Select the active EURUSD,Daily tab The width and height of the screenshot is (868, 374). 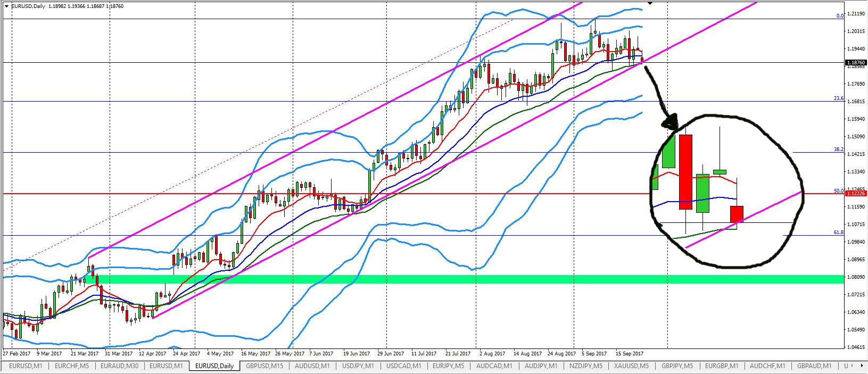(x=214, y=366)
